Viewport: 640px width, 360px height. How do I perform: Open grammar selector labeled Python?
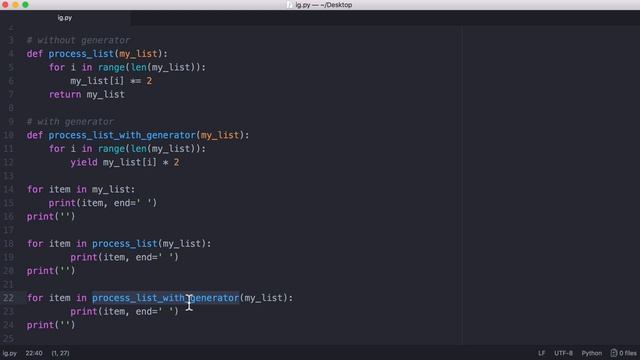[x=591, y=353]
